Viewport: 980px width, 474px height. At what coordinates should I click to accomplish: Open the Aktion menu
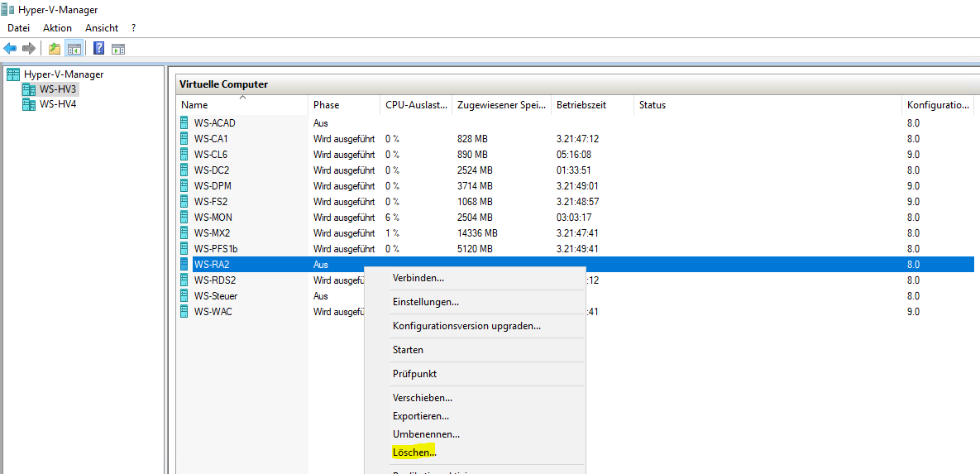coord(58,28)
